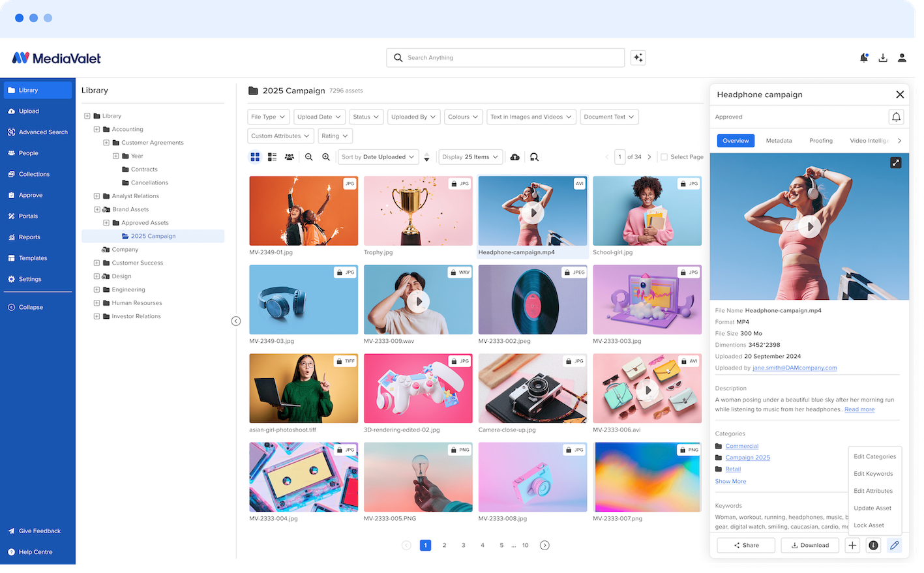Check the Select Page checkbox
The height and width of the screenshot is (573, 924).
(664, 157)
